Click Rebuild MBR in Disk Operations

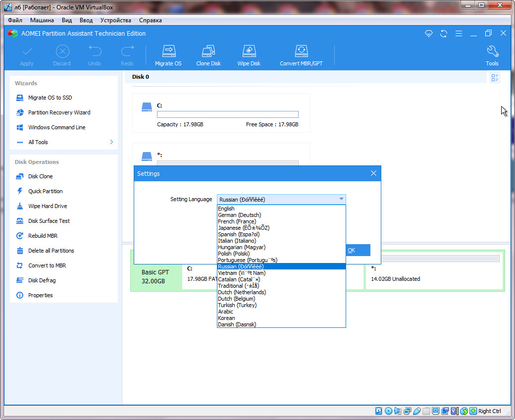[43, 236]
